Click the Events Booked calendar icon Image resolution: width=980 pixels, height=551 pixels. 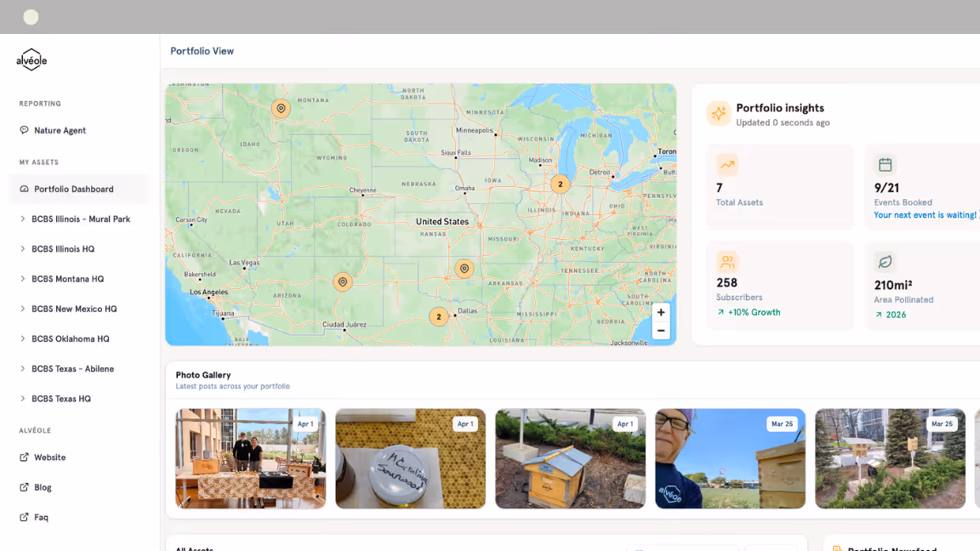click(x=885, y=164)
